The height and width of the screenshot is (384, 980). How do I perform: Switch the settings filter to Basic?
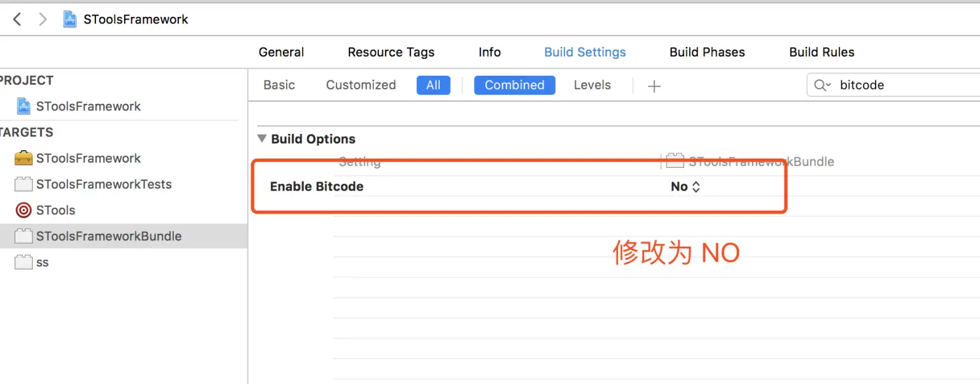pos(279,85)
